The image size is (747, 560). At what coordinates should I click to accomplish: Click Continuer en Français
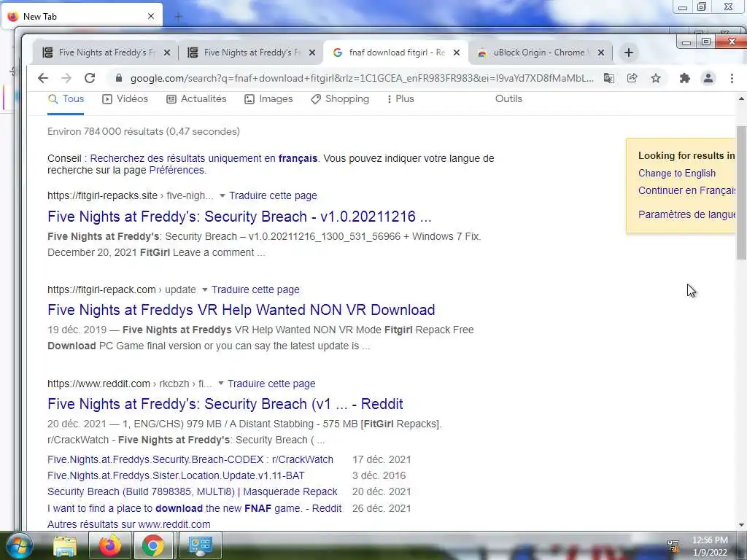tap(687, 190)
